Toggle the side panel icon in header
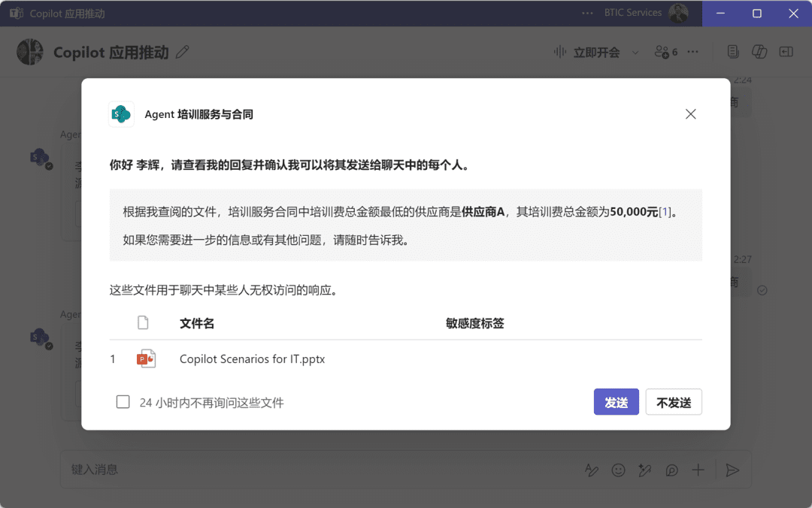Image resolution: width=812 pixels, height=508 pixels. pos(786,52)
